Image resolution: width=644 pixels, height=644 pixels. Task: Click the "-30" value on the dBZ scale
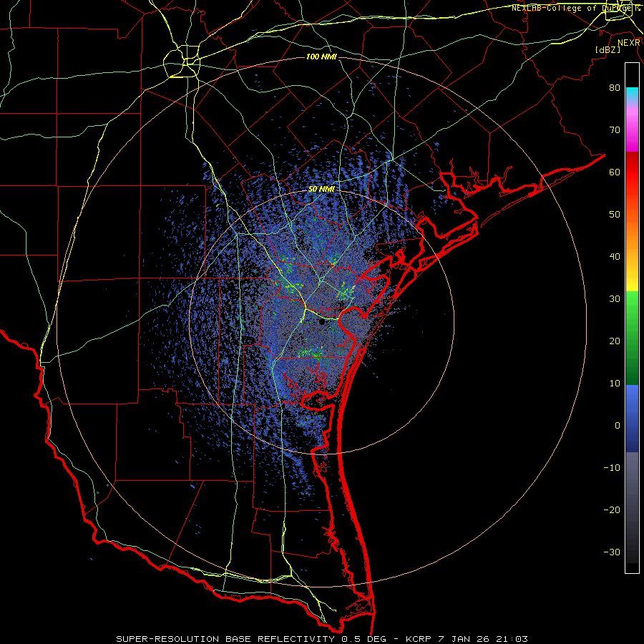pyautogui.click(x=612, y=552)
